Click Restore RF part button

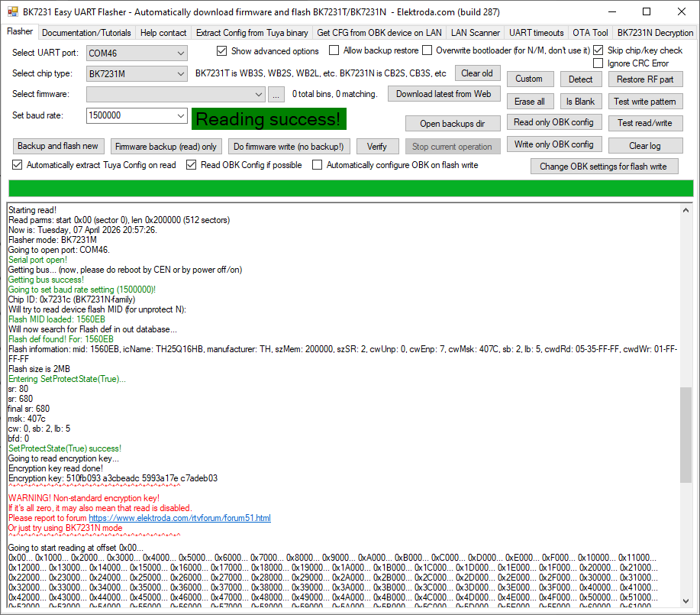(645, 79)
